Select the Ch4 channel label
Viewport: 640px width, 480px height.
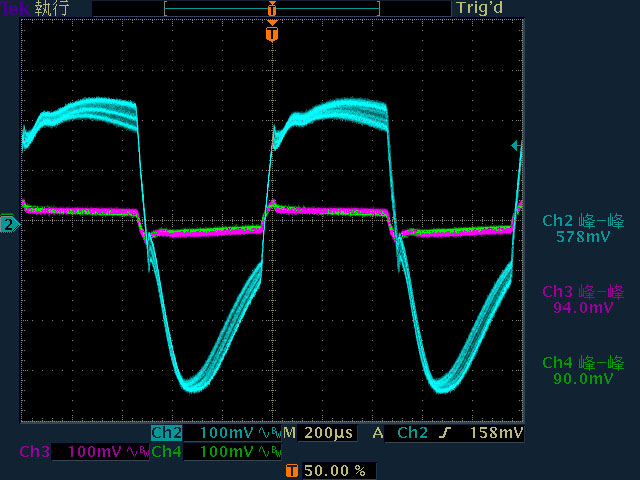pos(167,451)
